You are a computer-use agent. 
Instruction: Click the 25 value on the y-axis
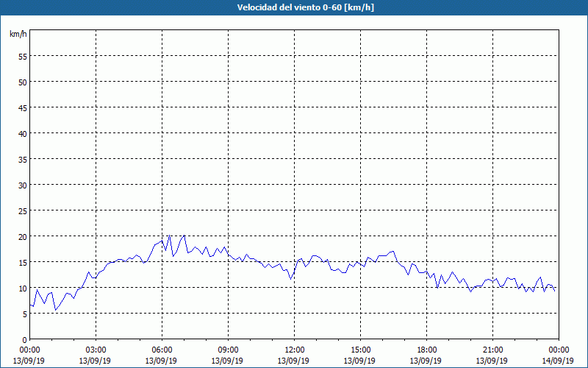(x=23, y=211)
